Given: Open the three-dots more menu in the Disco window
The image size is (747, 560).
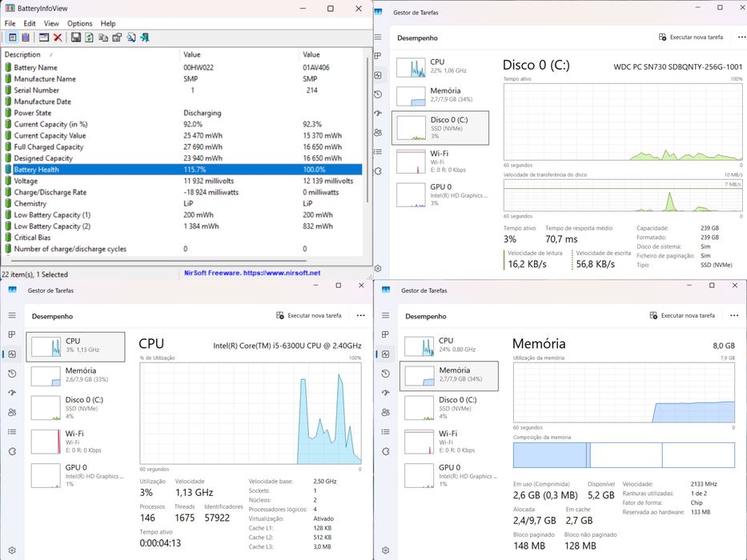Looking at the screenshot, I should point(741,37).
